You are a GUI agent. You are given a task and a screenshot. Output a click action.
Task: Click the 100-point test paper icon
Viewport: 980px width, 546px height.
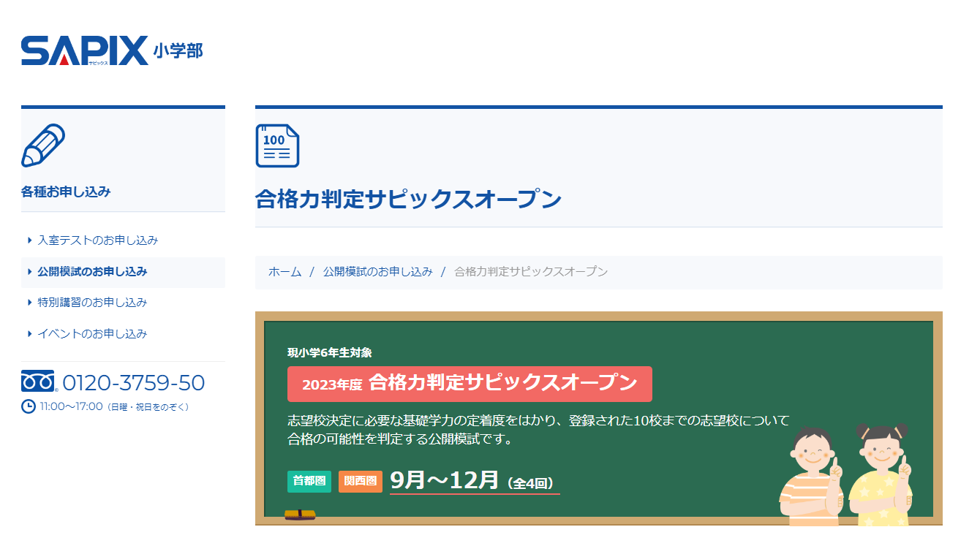[276, 146]
